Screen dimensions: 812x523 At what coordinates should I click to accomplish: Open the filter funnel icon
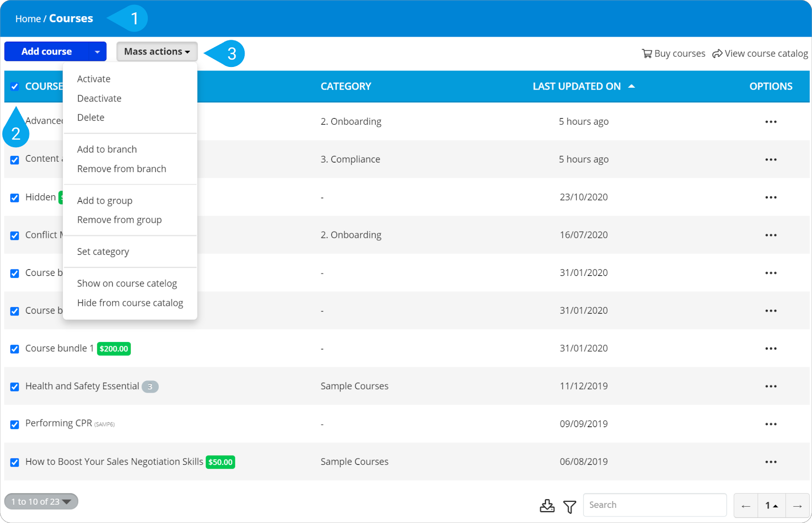tap(570, 507)
